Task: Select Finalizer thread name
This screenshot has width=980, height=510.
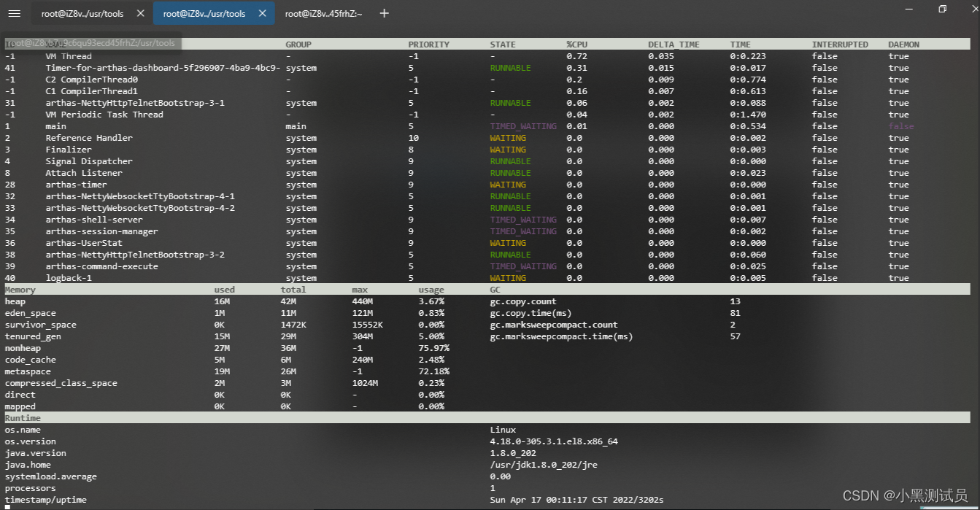Action: pos(69,150)
